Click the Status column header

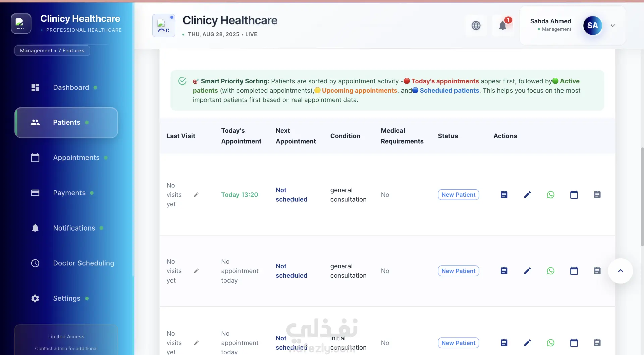[x=448, y=136]
